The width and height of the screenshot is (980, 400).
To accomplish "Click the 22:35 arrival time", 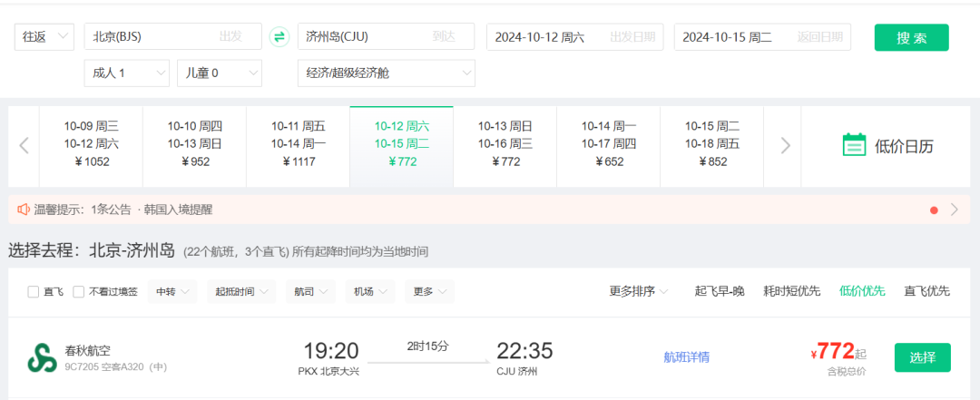I will pyautogui.click(x=524, y=351).
